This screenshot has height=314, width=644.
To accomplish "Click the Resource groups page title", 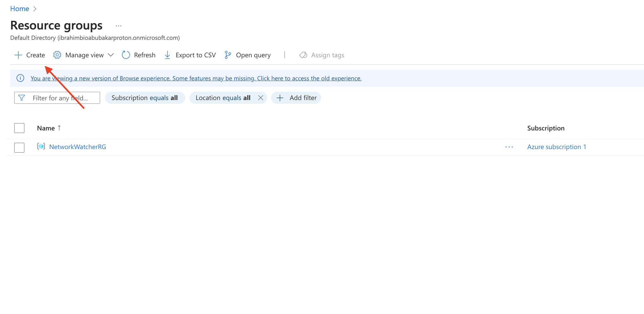I will (x=56, y=25).
